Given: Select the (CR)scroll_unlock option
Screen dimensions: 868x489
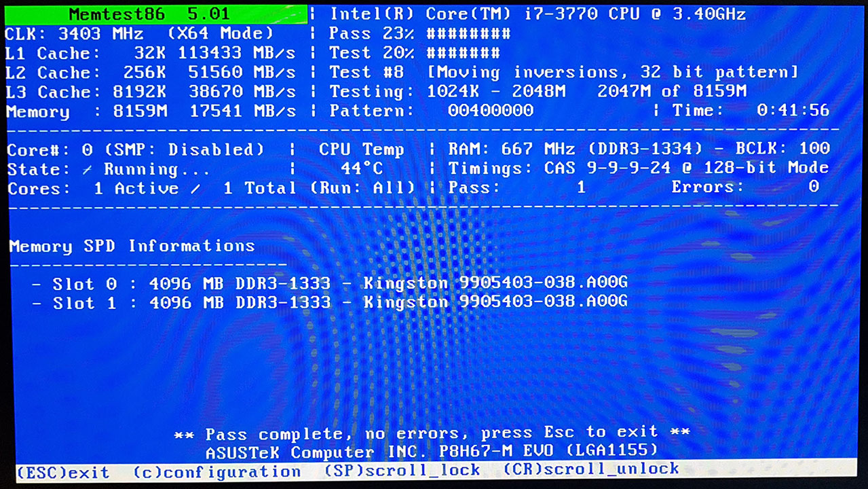Looking at the screenshot, I should [x=591, y=469].
